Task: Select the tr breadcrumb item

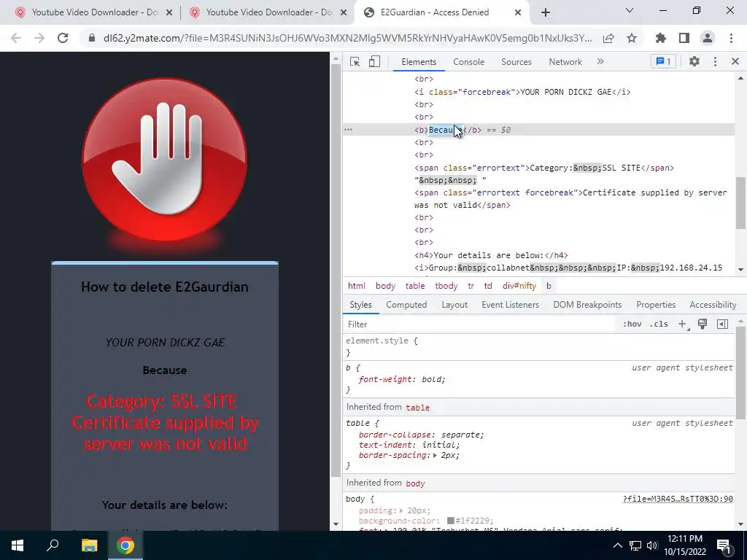Action: coord(471,286)
